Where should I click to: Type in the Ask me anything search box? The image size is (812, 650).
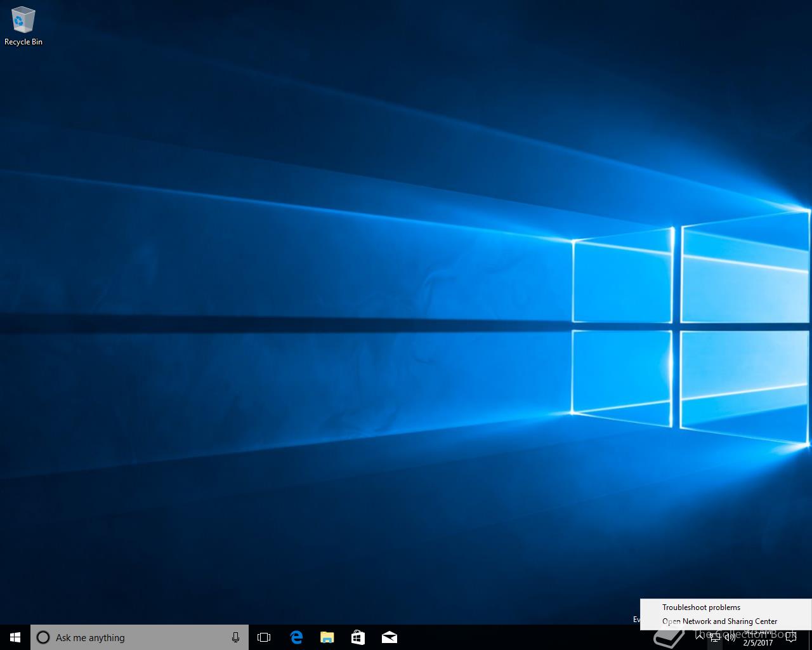(x=139, y=637)
